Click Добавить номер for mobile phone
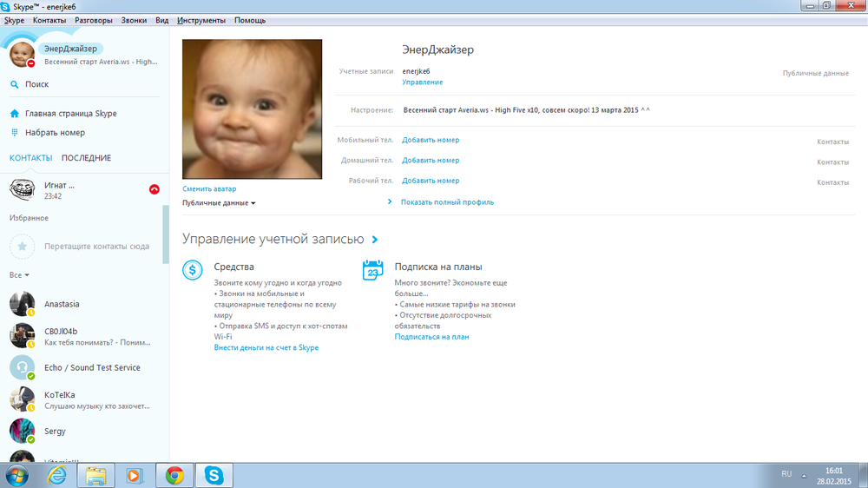This screenshot has width=868, height=488. tap(430, 140)
